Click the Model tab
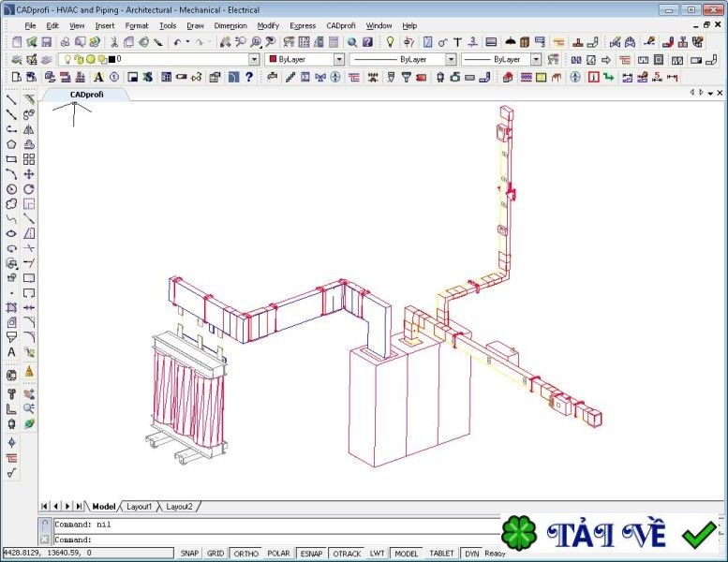728x562 pixels. point(104,507)
